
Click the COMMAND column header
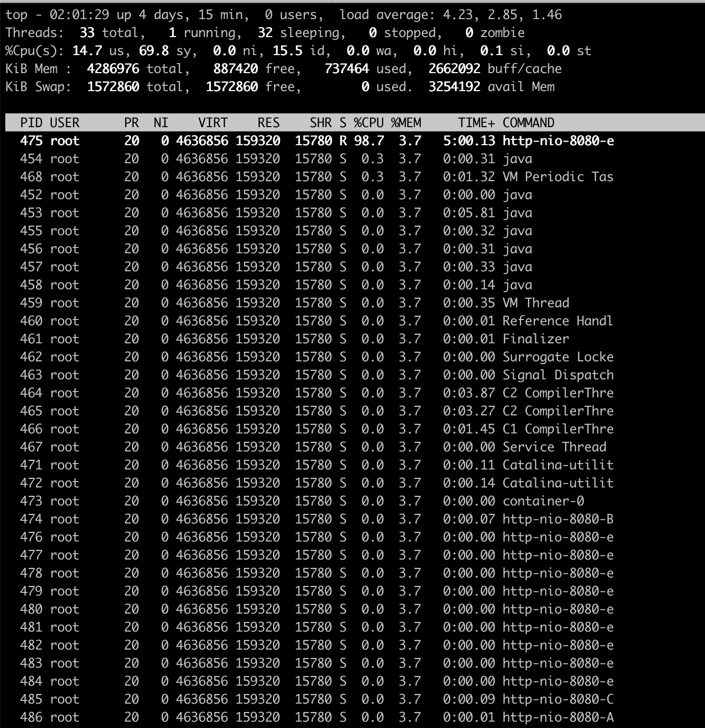(x=528, y=123)
